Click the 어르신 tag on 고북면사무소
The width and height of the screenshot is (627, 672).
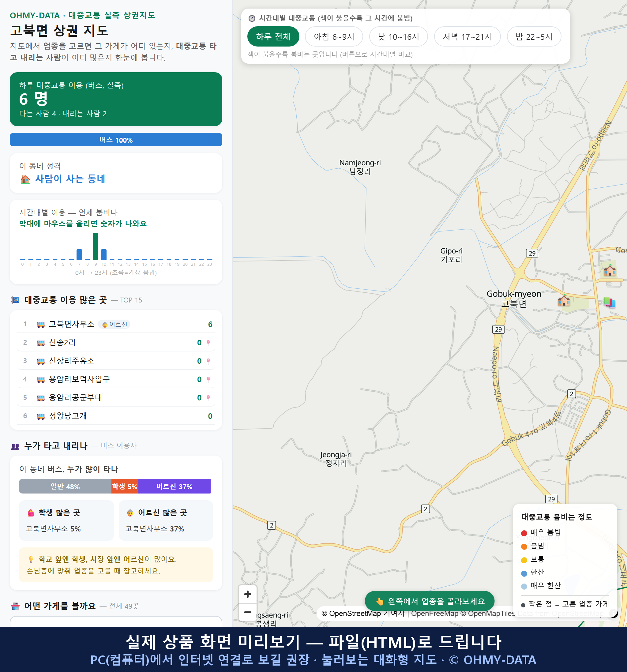[114, 324]
